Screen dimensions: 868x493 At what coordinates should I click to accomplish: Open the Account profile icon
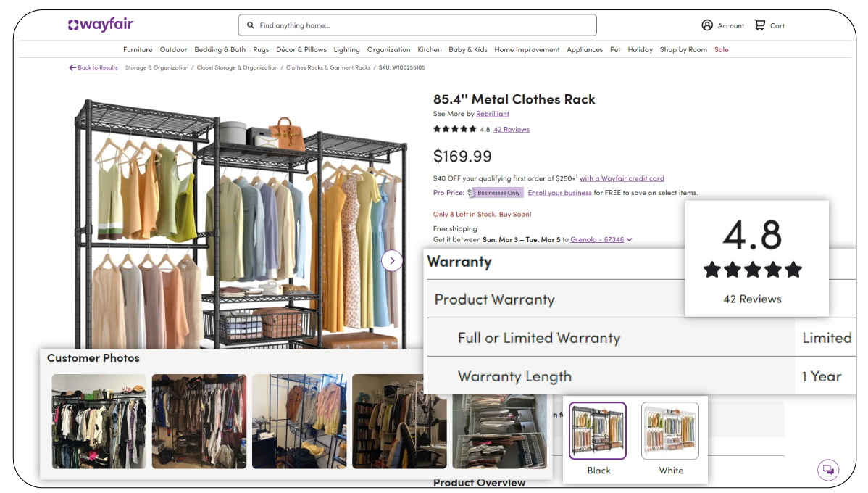coord(707,25)
